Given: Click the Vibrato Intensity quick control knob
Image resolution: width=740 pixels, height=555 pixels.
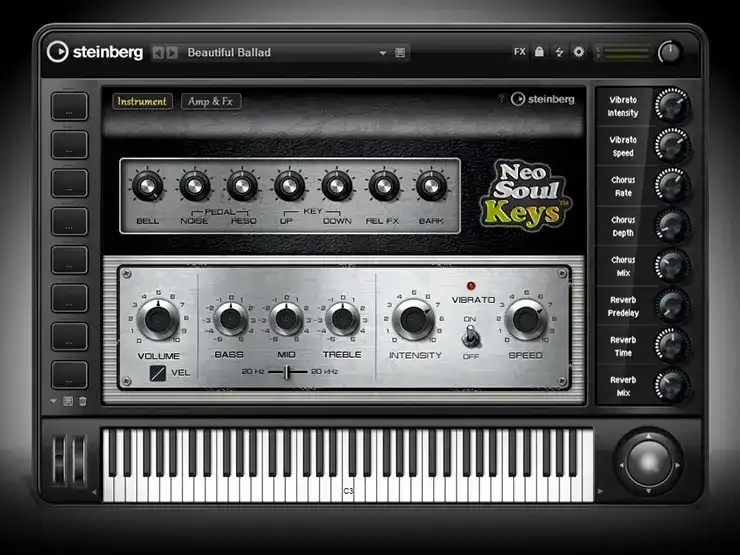Looking at the screenshot, I should pyautogui.click(x=672, y=106).
